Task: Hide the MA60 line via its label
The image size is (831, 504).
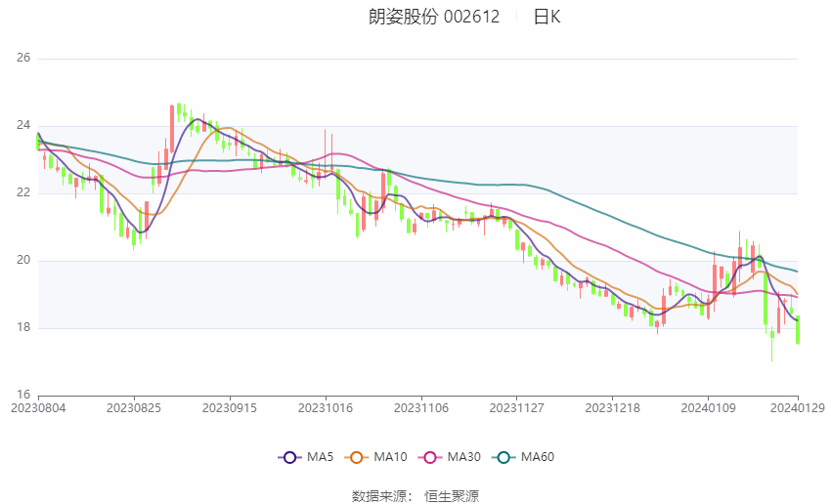Action: (538, 457)
